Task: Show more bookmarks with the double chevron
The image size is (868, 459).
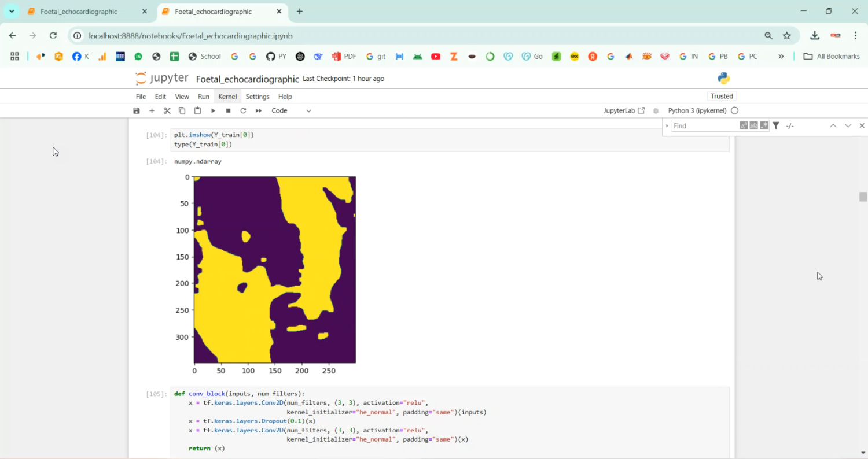Action: coord(781,56)
